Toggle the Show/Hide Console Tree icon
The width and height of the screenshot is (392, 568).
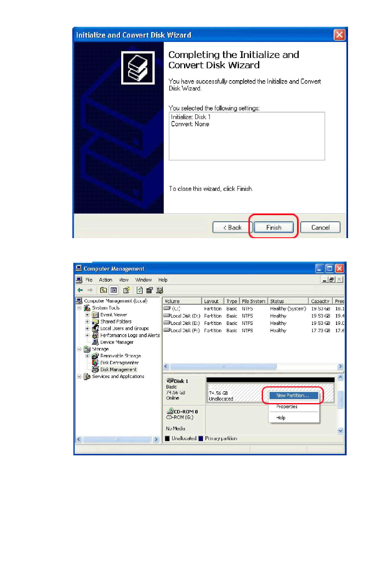pos(113,290)
